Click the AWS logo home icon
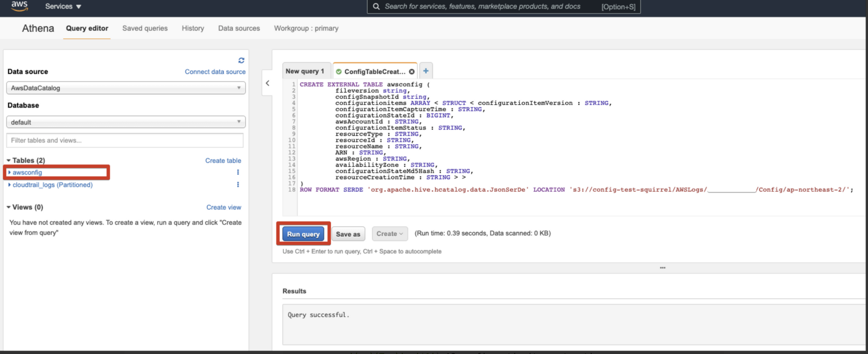Image resolution: width=868 pixels, height=354 pixels. coord(19,6)
